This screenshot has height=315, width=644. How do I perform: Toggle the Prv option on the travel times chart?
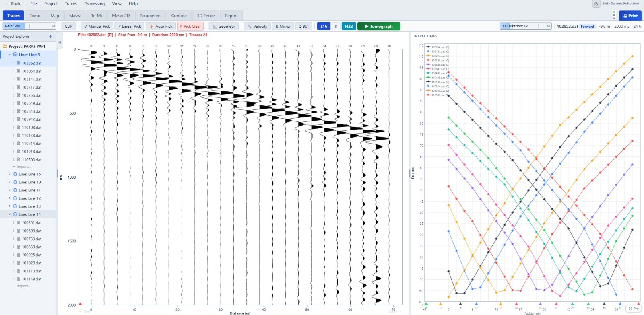coord(634,309)
